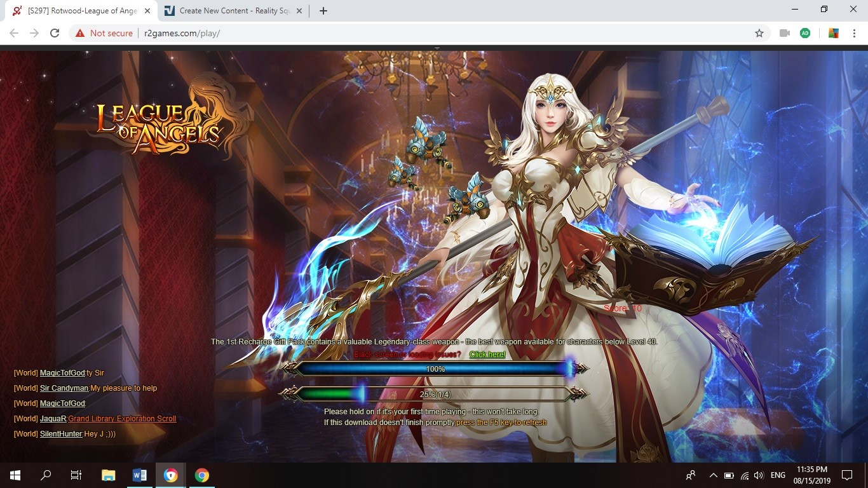Open SilentHunter player name in chat
The image size is (868, 488).
[x=61, y=434]
